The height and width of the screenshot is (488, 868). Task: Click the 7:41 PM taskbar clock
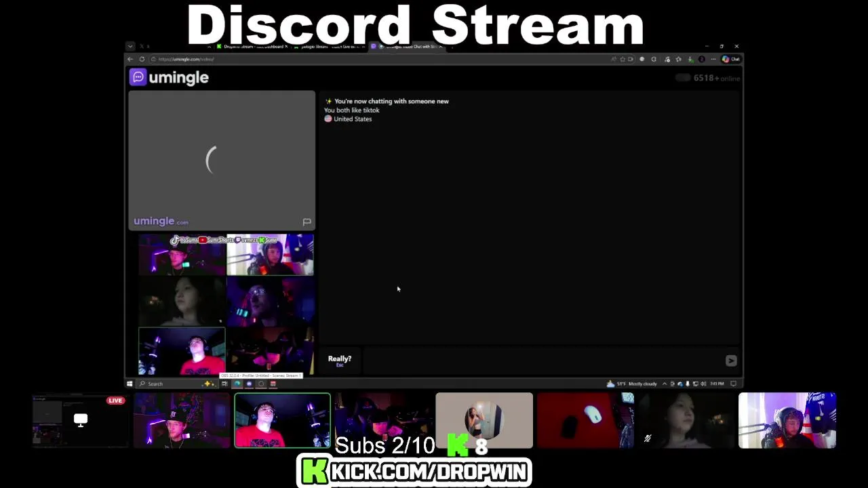coord(717,384)
